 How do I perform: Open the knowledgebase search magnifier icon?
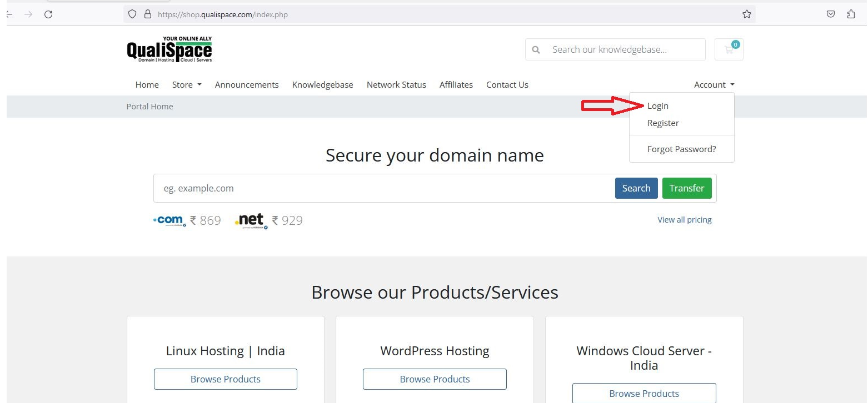535,49
